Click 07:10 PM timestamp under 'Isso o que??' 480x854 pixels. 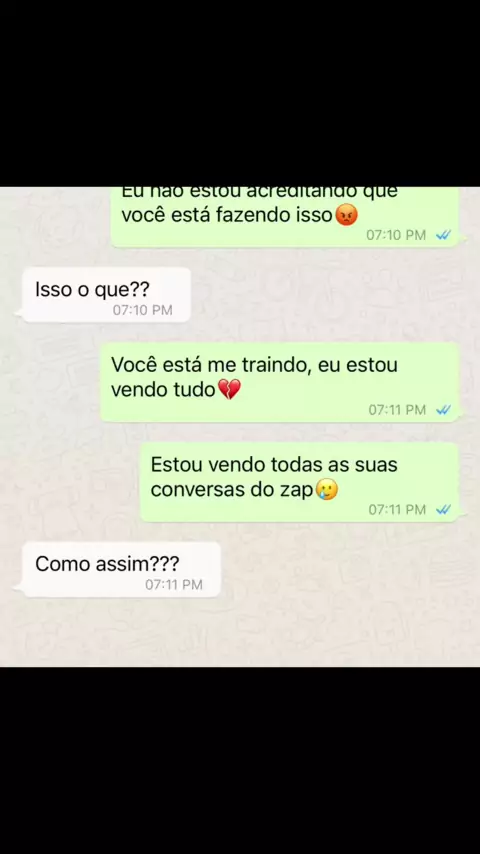tap(142, 310)
